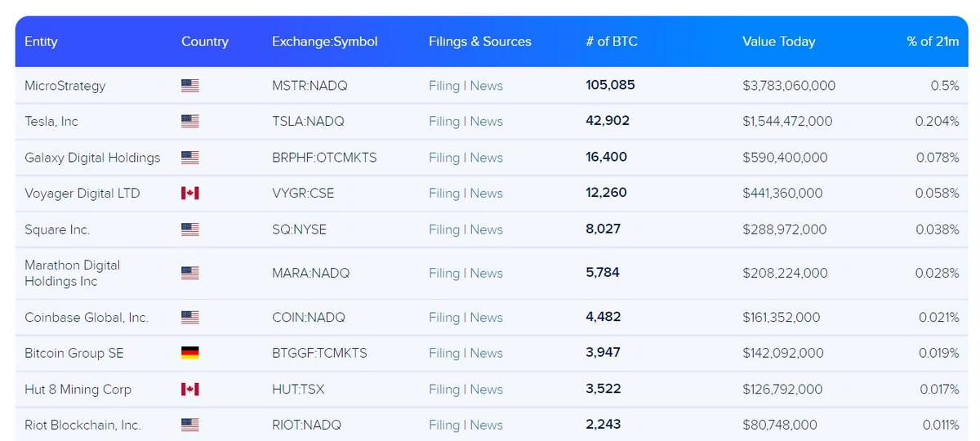Image resolution: width=980 pixels, height=441 pixels.
Task: Open the News link for Voyager Digital LTD
Action: click(487, 194)
